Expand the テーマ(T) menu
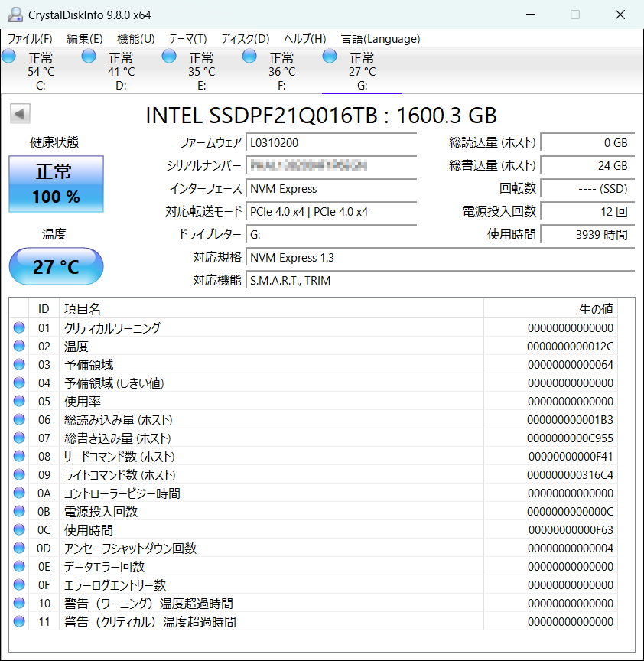Viewport: 644px width, 661px height. point(187,39)
